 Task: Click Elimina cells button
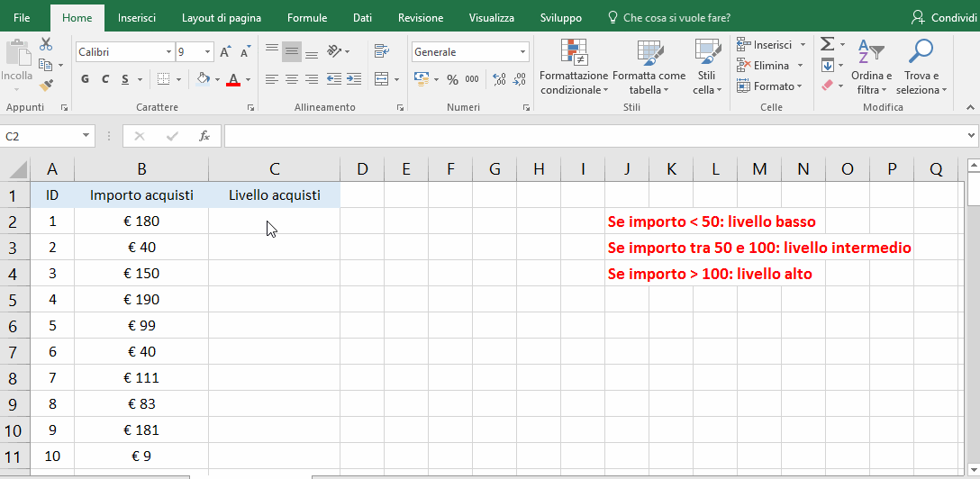(x=763, y=65)
